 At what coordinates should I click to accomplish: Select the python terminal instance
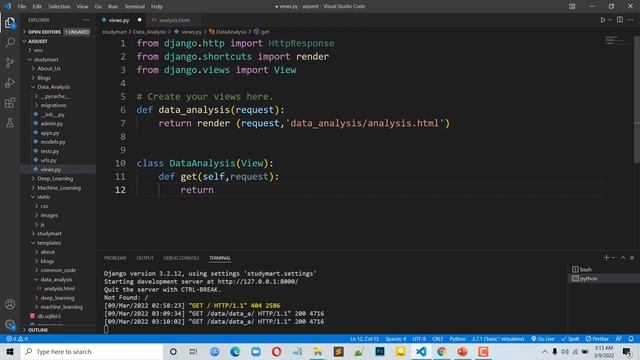click(604, 278)
